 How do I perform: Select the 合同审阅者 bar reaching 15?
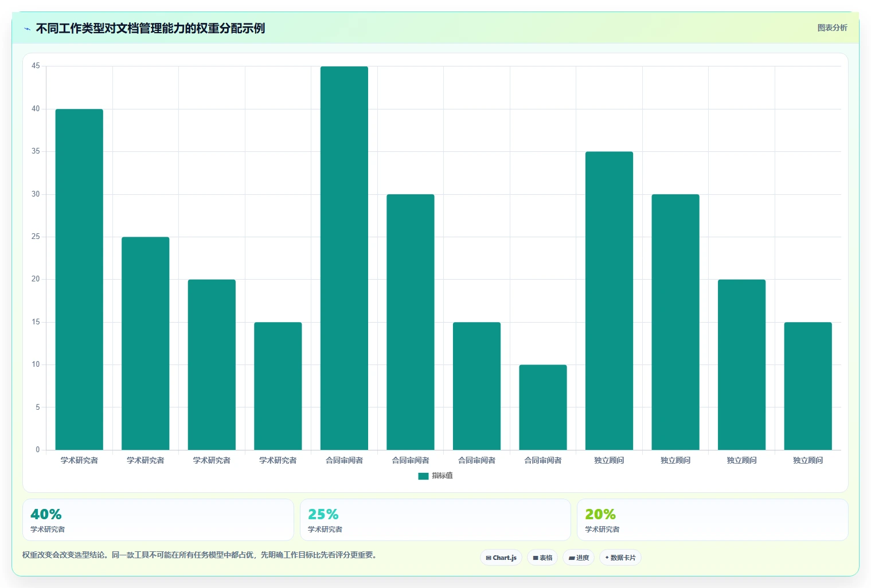tap(476, 386)
